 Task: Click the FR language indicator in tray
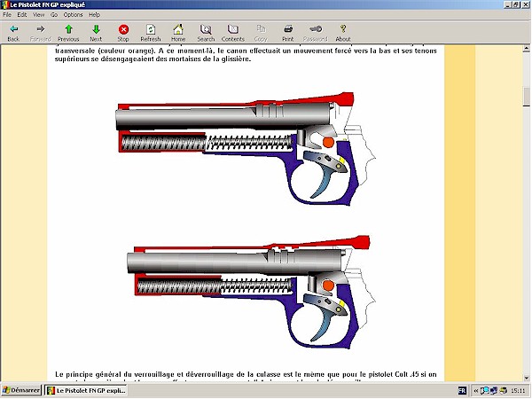point(462,390)
